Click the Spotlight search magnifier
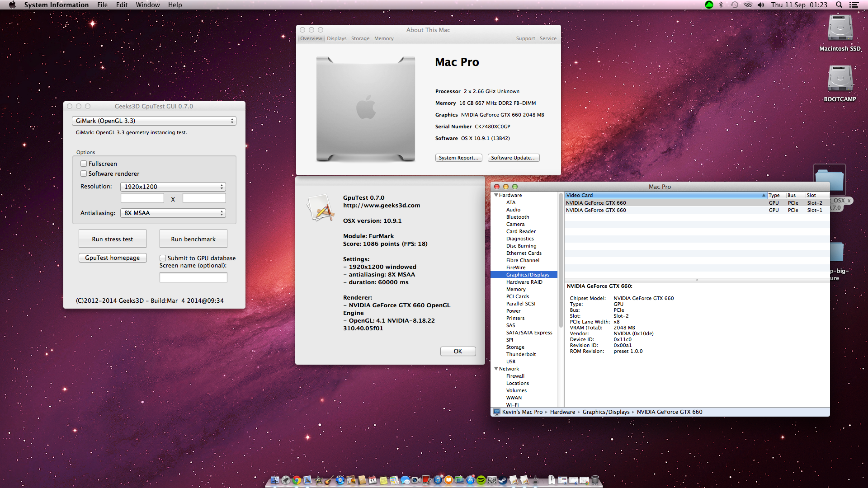The image size is (868, 488). 839,5
